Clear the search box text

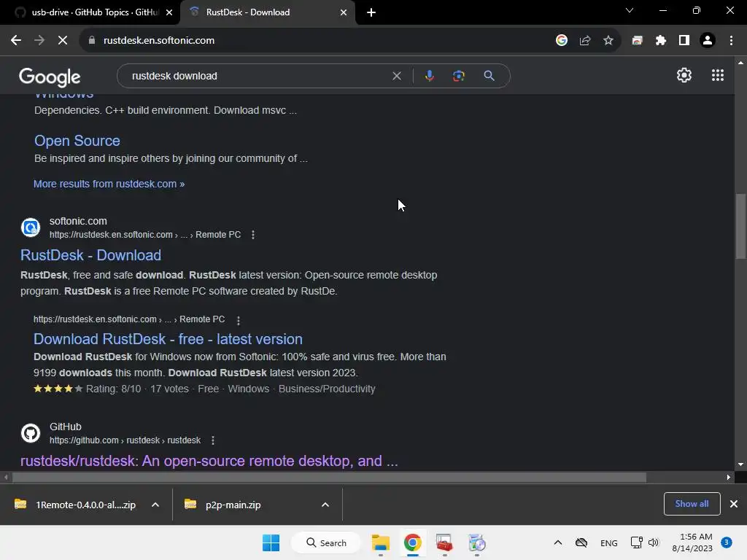pos(396,76)
